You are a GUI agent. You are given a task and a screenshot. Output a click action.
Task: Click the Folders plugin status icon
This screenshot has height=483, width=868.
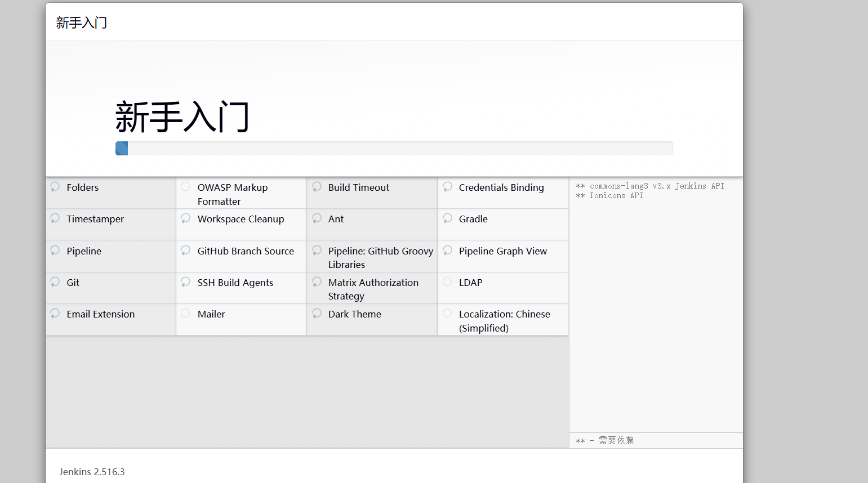tap(55, 186)
